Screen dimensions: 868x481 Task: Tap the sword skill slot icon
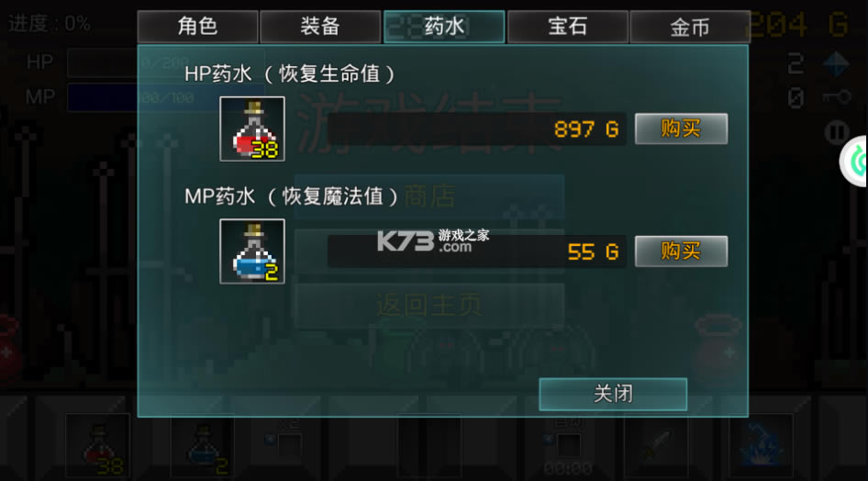pyautogui.click(x=657, y=446)
